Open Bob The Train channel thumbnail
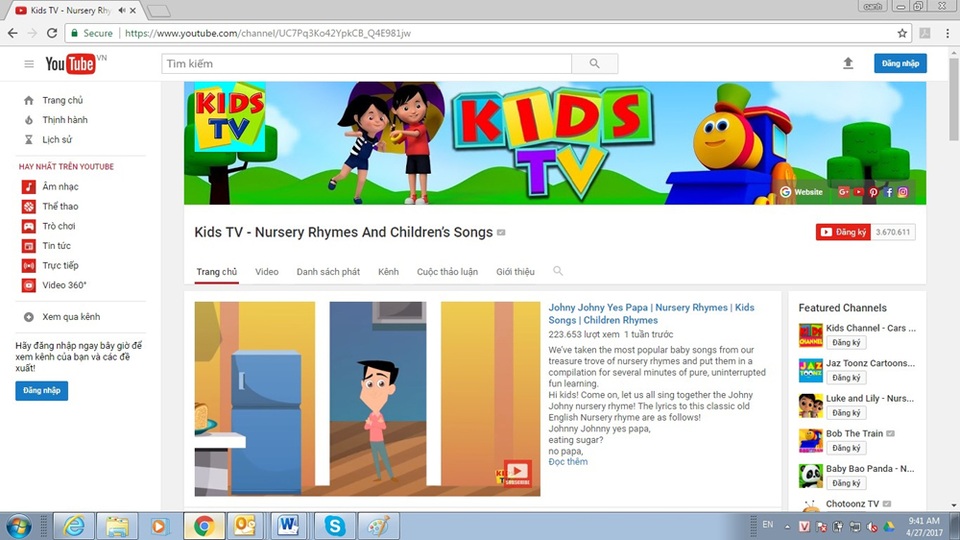 (811, 441)
